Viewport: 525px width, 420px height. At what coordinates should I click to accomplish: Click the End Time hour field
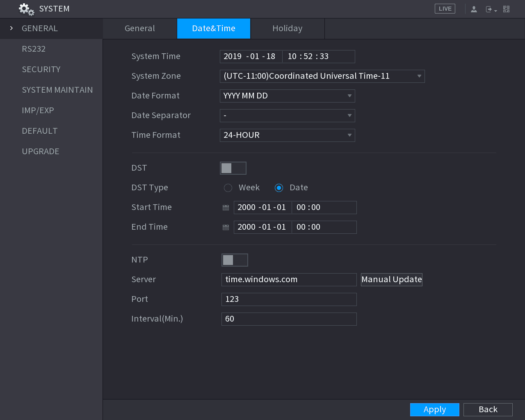pos(301,227)
